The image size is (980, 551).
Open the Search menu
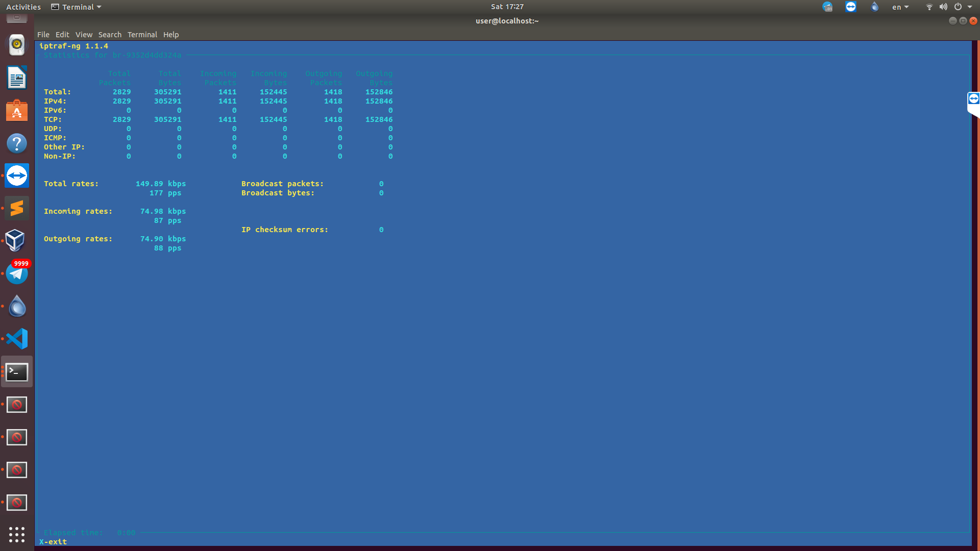110,35
